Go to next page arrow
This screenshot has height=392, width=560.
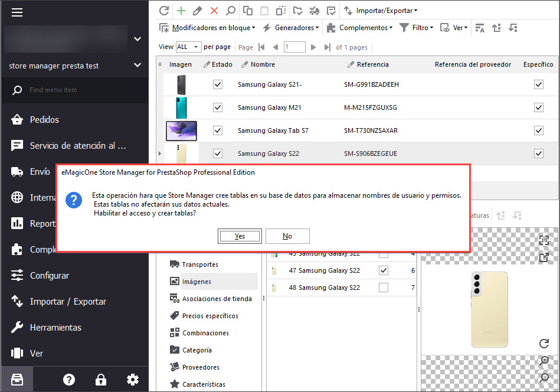tap(313, 47)
